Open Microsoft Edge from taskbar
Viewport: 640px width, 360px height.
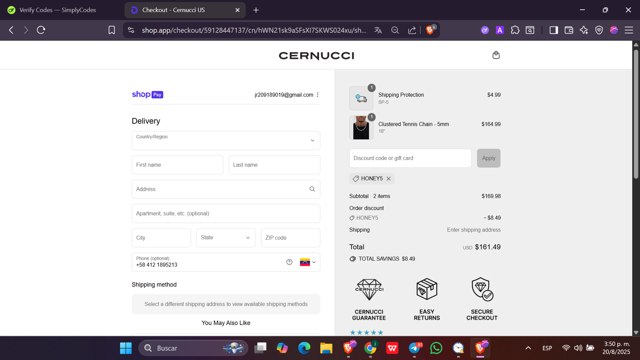pyautogui.click(x=304, y=348)
